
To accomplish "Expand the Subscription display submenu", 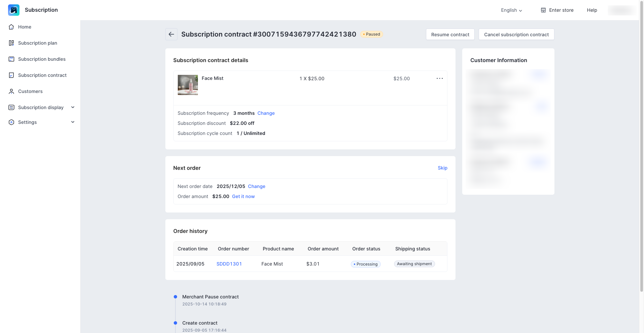I will 73,107.
